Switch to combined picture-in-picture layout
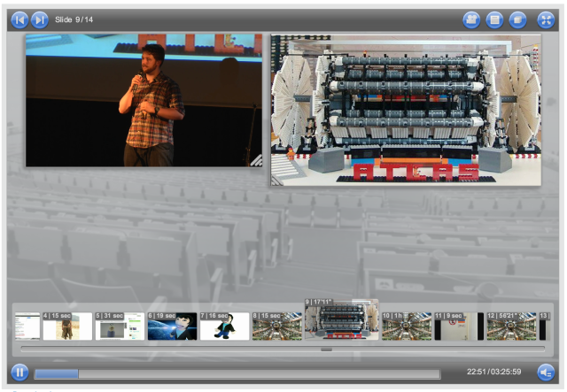 tap(517, 19)
